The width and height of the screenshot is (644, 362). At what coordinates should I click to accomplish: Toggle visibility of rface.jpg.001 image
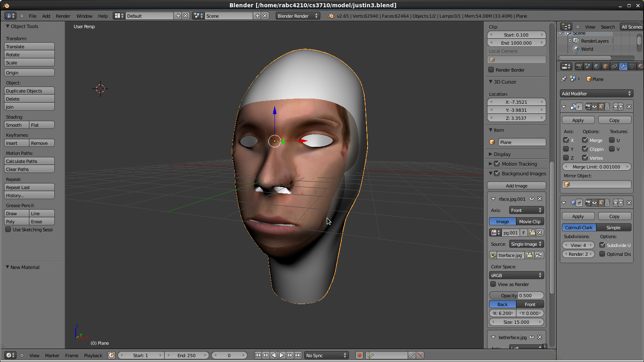(x=532, y=199)
